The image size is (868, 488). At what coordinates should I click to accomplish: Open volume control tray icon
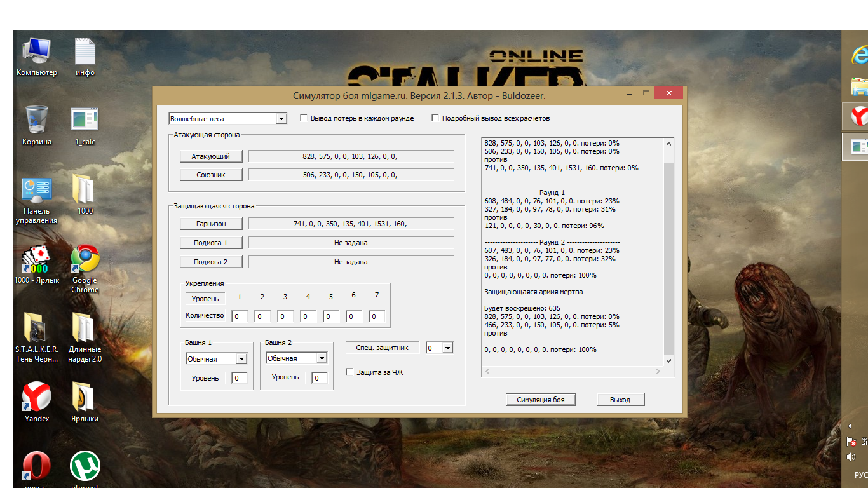point(851,457)
